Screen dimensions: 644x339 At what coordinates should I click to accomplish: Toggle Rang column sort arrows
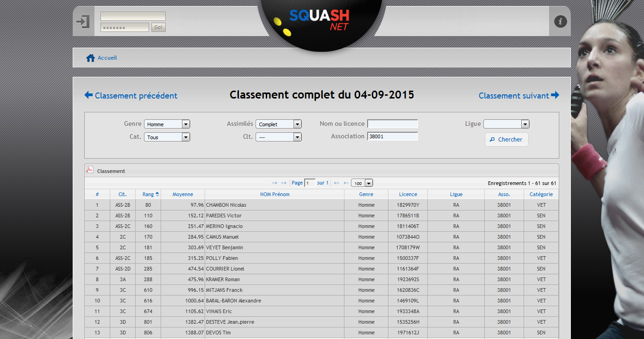click(157, 194)
